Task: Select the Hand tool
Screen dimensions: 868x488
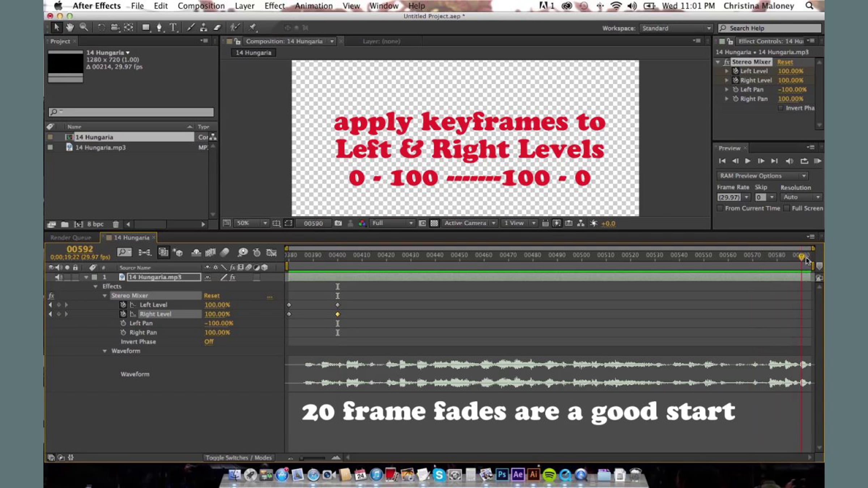Action: (x=69, y=27)
